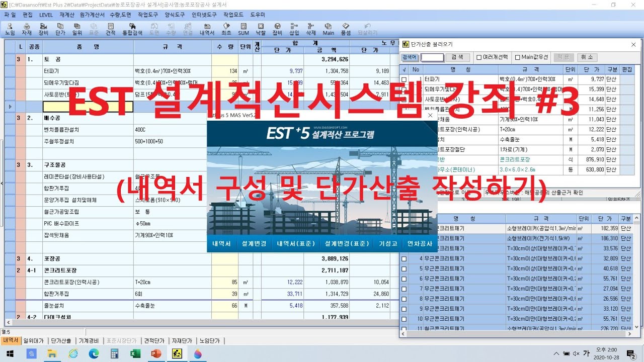Viewport: 644px width, 362px height.
Task: Switch to Excel in taskbar
Action: click(135, 354)
